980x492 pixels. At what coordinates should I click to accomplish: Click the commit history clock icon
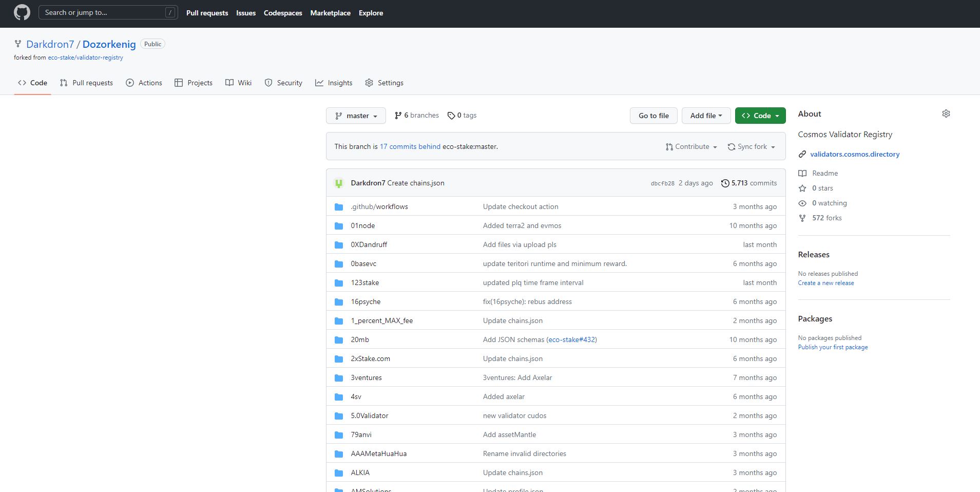click(x=725, y=183)
